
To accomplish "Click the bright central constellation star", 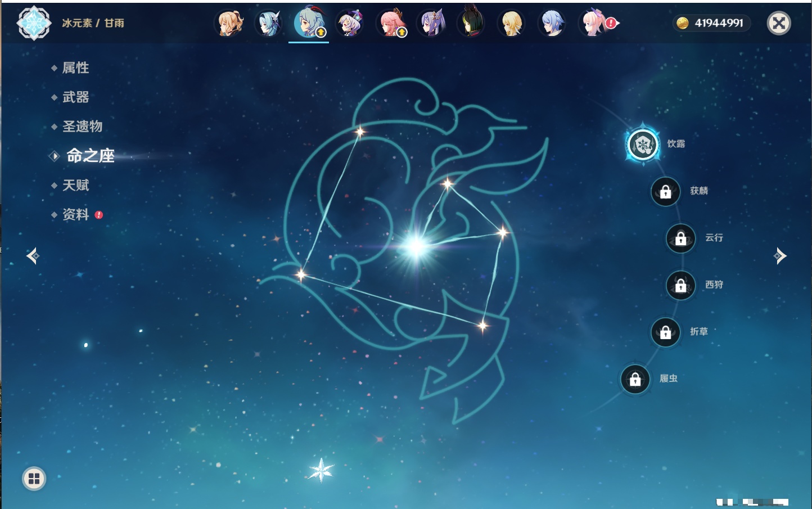I will click(416, 246).
